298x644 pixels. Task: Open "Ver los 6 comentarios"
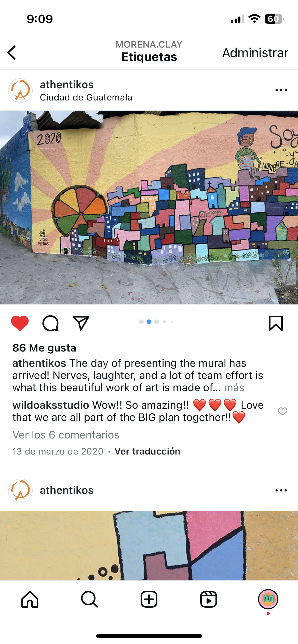coord(66,435)
